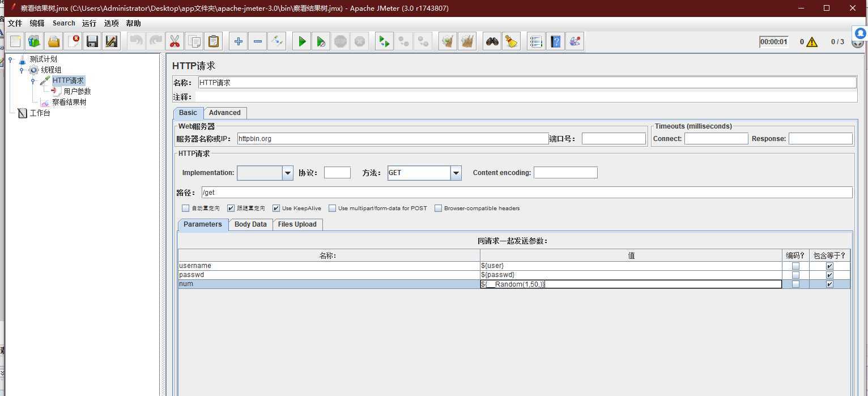Click the grey Stop test icon
Viewport: 868px width, 396px height.
tap(341, 41)
